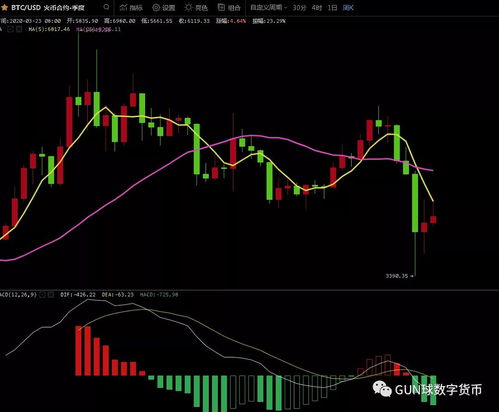499x412 pixels.
Task: Toggle the MA indicator second small box icon
Action: 19,29
